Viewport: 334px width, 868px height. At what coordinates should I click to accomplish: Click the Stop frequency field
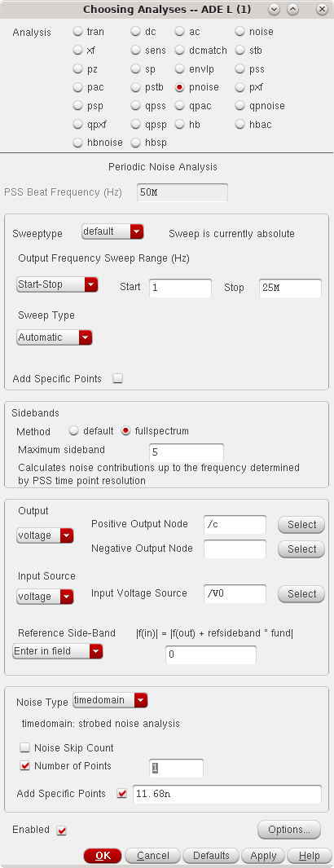pyautogui.click(x=290, y=288)
